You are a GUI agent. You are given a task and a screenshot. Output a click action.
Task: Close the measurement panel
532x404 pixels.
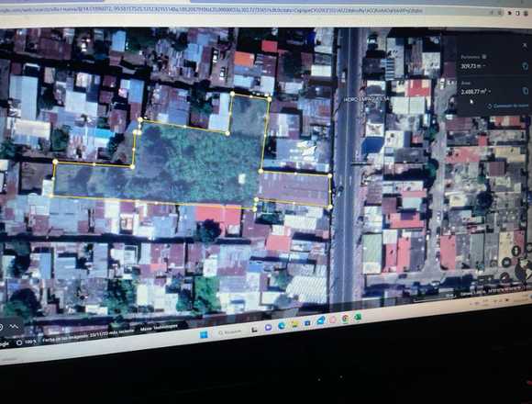pyautogui.click(x=526, y=45)
